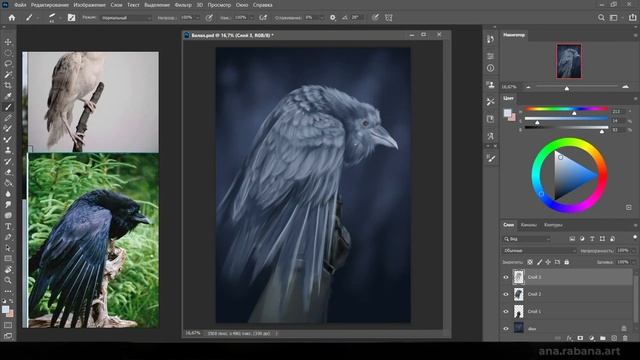Click the Navigator preview thumbnail

569,61
